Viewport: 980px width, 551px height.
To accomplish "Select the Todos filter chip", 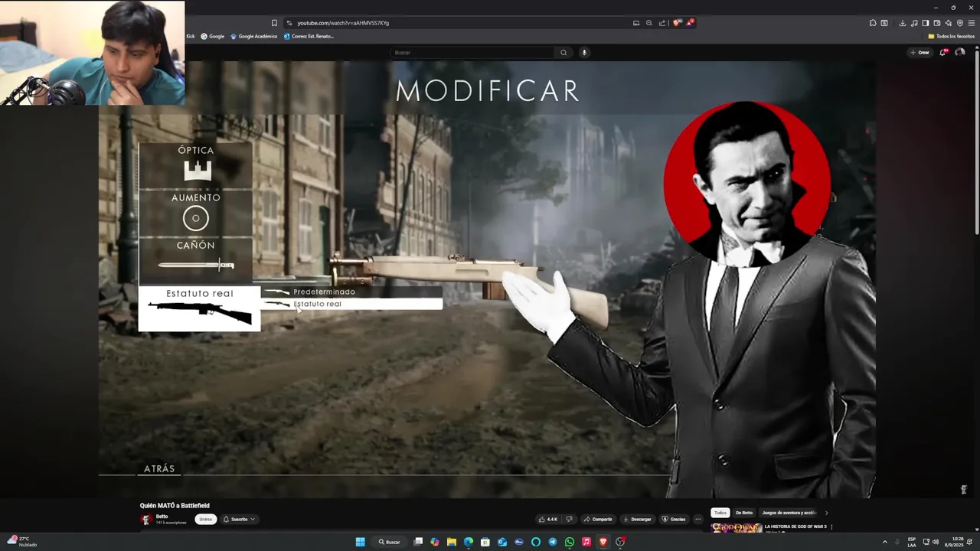I will coord(720,513).
